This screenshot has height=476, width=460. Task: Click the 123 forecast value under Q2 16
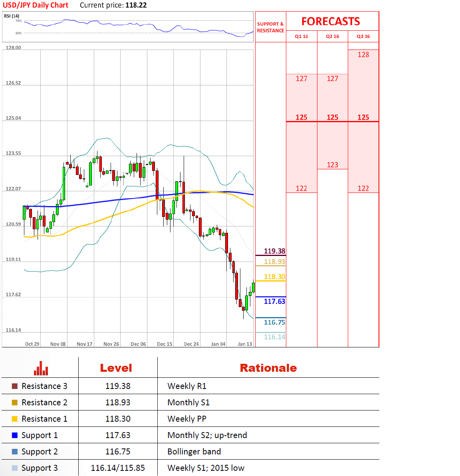[x=333, y=165]
